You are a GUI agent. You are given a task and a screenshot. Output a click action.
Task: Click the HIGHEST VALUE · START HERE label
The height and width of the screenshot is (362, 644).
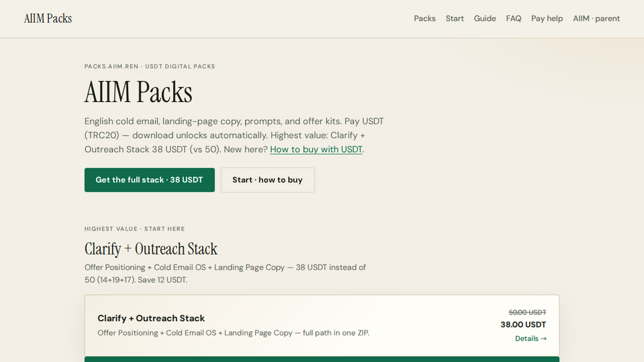coord(135,229)
